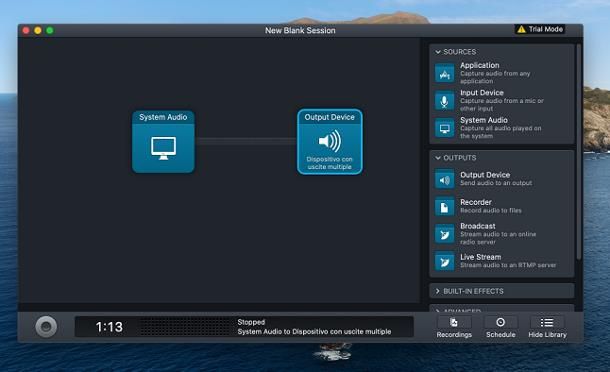Click the Broadcast satellite dish icon
The width and height of the screenshot is (610, 372).
click(x=444, y=234)
